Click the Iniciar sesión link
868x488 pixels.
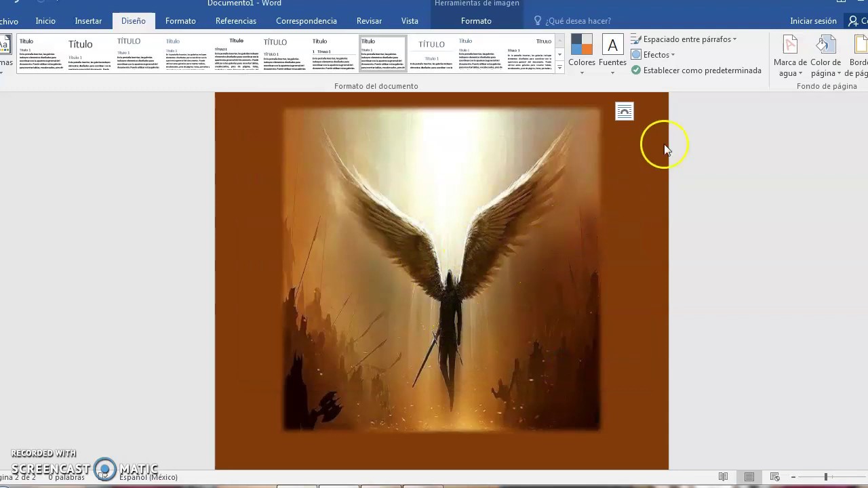[813, 21]
